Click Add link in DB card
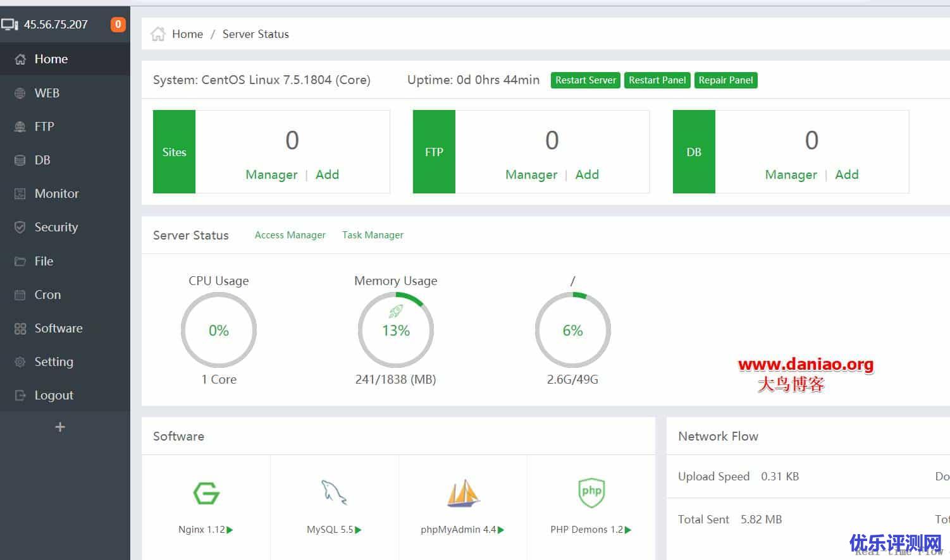950x560 pixels. 847,174
